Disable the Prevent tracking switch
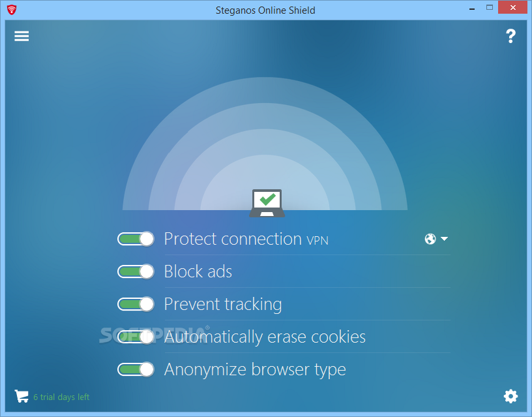 point(136,304)
